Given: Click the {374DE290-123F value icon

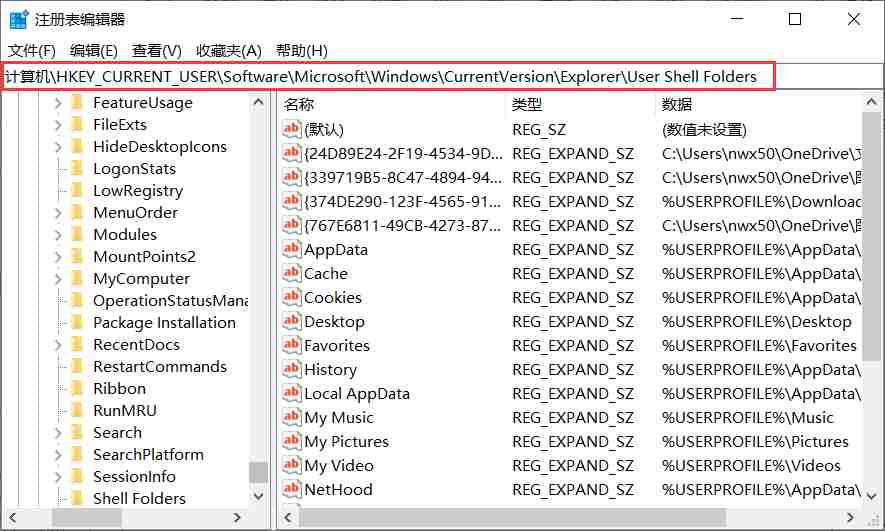Looking at the screenshot, I should click(x=291, y=201).
